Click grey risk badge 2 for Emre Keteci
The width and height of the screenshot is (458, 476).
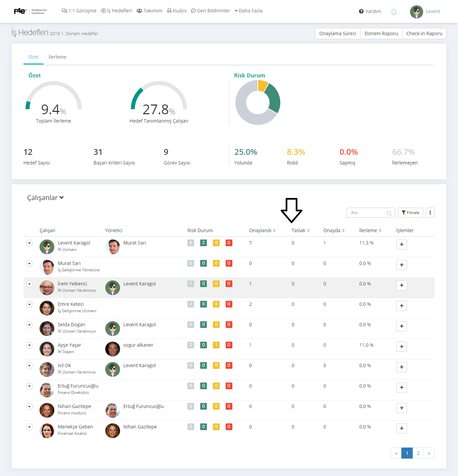(x=191, y=304)
